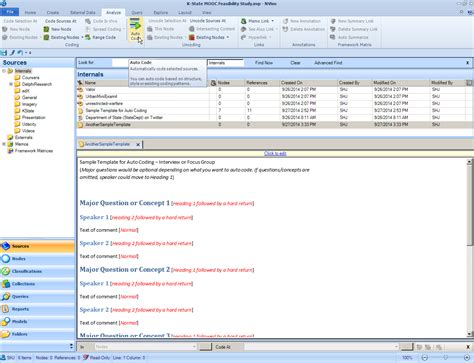Switch to the Home ribbon tab
Viewport: 474px width, 363px height.
coord(30,13)
